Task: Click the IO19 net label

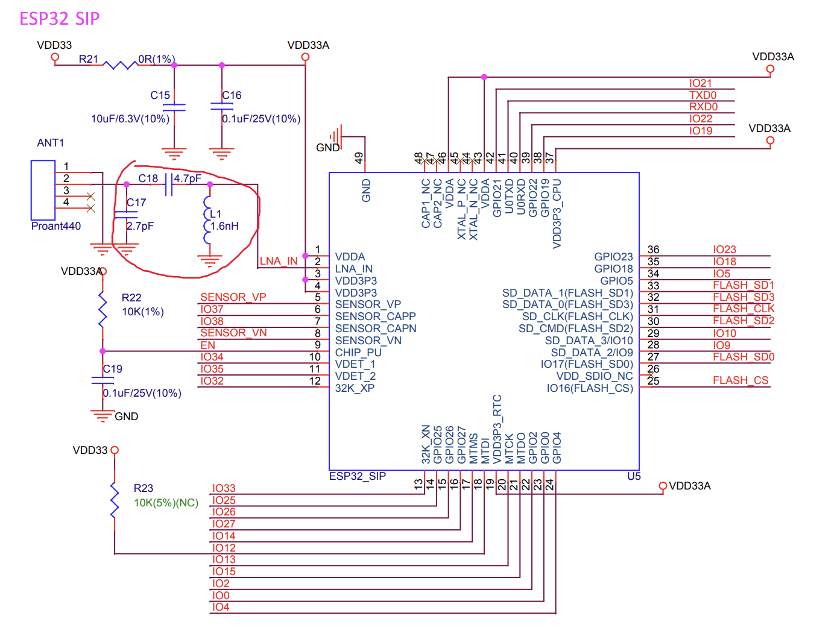Action: (x=701, y=131)
